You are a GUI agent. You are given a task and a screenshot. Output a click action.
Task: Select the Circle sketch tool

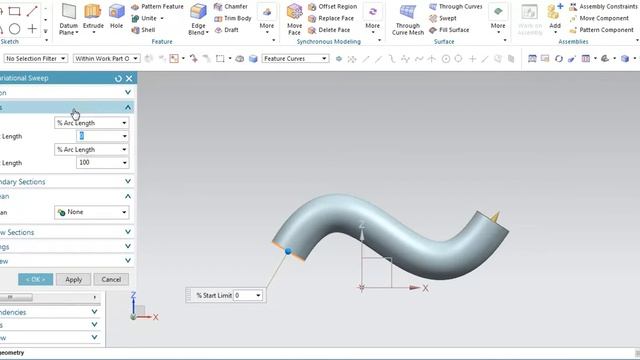pyautogui.click(x=15, y=29)
